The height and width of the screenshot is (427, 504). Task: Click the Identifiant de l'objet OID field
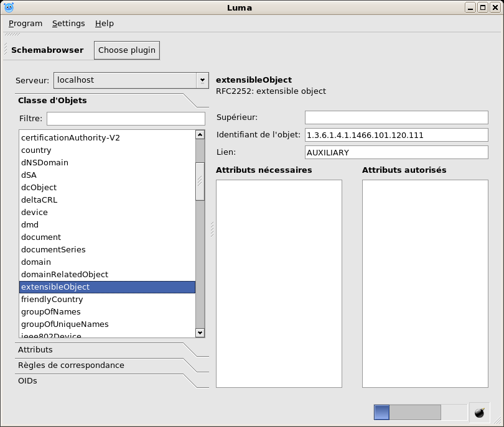click(x=396, y=135)
